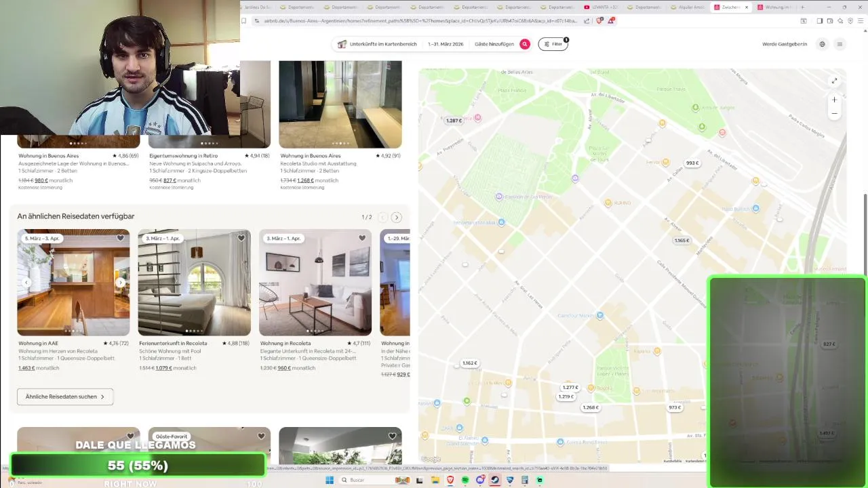The height and width of the screenshot is (488, 868).
Task: Select the 993 € map price marker
Action: click(692, 163)
